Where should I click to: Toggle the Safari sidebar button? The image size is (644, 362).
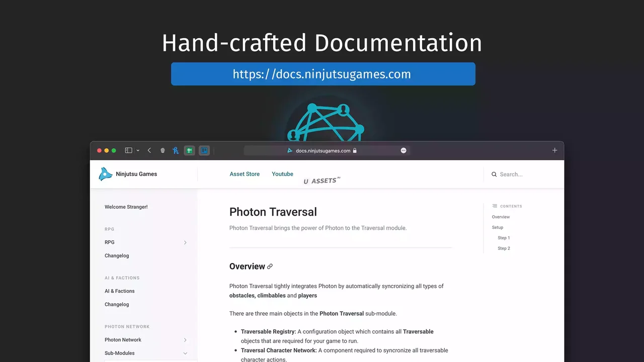[128, 150]
